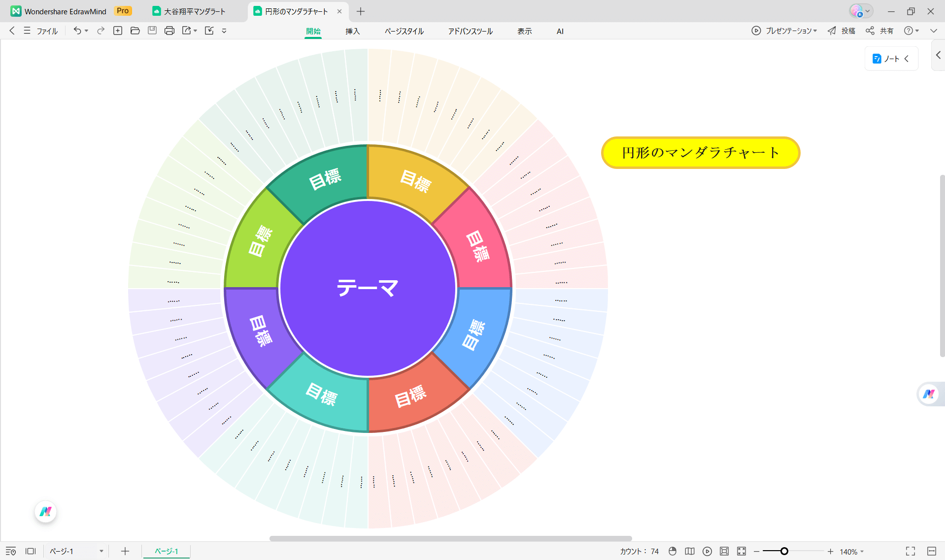Image resolution: width=945 pixels, height=560 pixels.
Task: Adjust the zoom slider in the status bar
Action: (x=785, y=551)
